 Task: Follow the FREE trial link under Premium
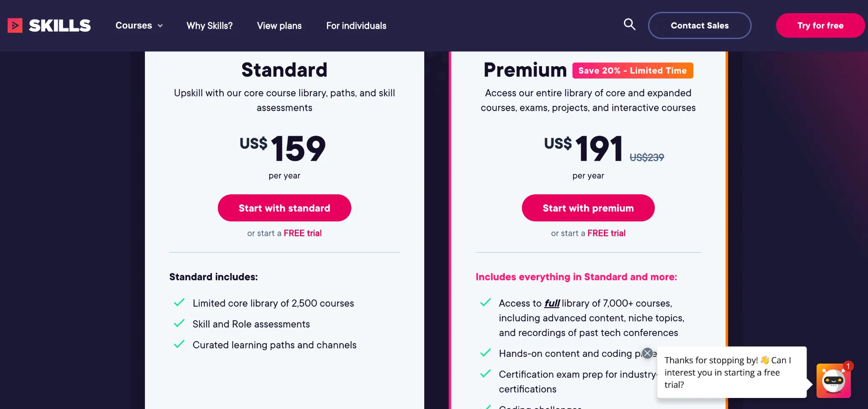(606, 233)
